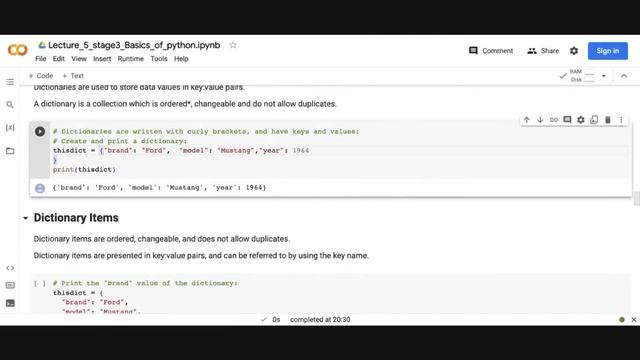The height and width of the screenshot is (360, 640).
Task: Click the green connection status dot
Action: coord(622,320)
